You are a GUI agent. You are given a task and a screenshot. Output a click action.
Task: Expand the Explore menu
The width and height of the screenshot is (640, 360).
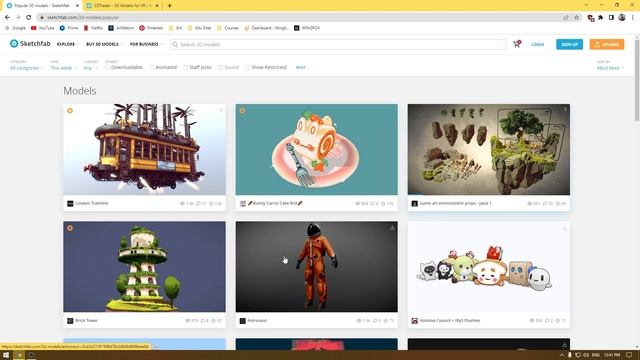coord(68,44)
